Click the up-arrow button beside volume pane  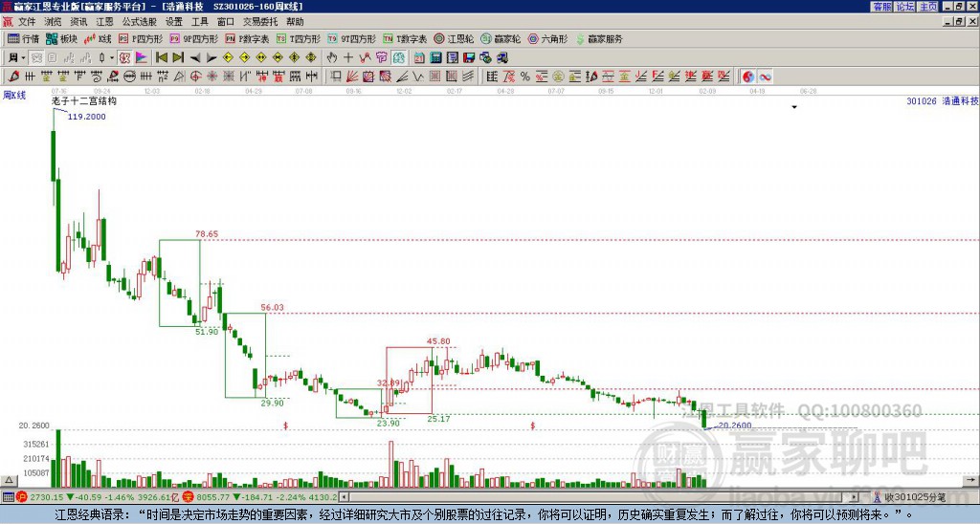8,481
